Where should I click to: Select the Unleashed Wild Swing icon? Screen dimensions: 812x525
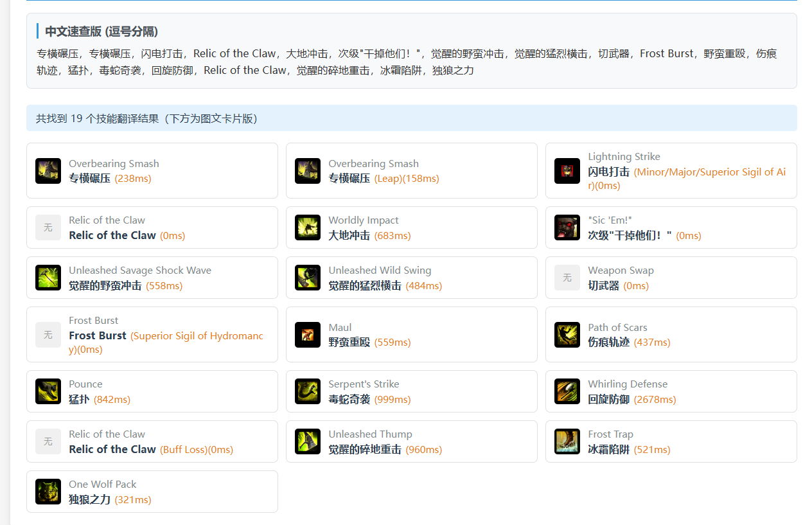[307, 278]
